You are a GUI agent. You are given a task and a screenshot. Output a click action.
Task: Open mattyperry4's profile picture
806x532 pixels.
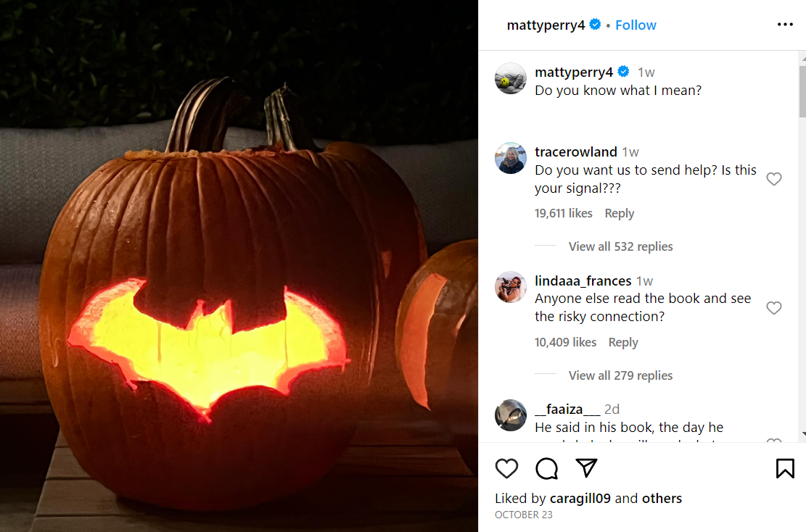511,78
